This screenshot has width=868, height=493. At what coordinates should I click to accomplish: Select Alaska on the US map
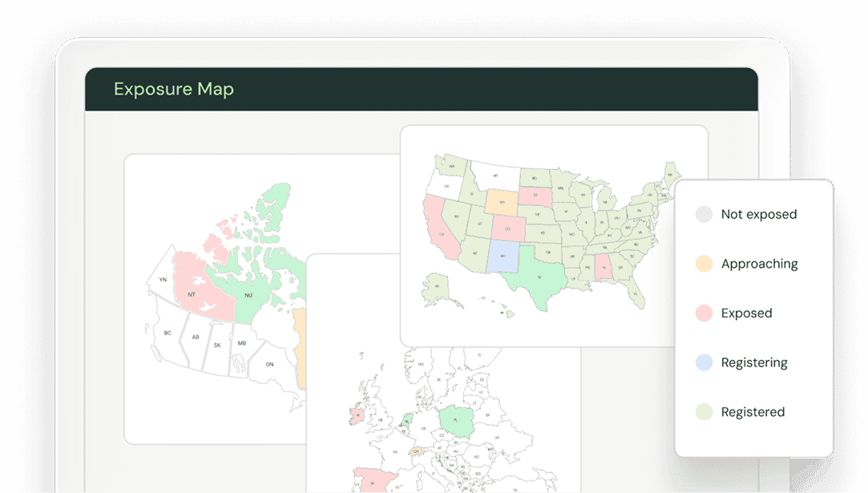pyautogui.click(x=438, y=286)
